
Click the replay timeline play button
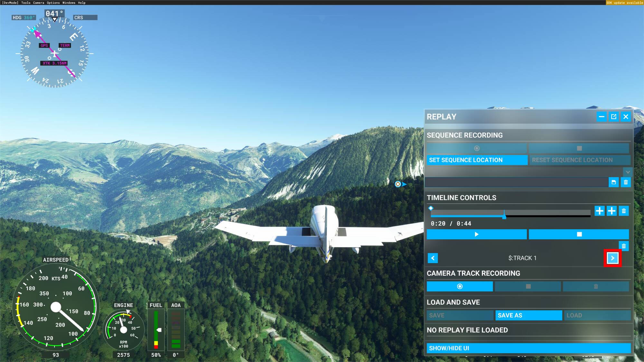click(x=477, y=234)
